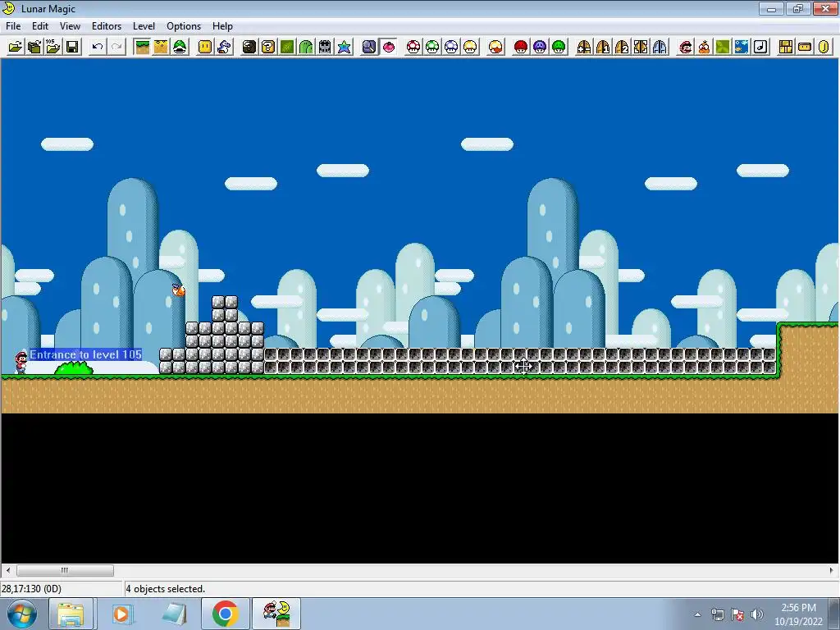Click the red spotted mushroom icon
This screenshot has width=840, height=630.
coord(413,47)
